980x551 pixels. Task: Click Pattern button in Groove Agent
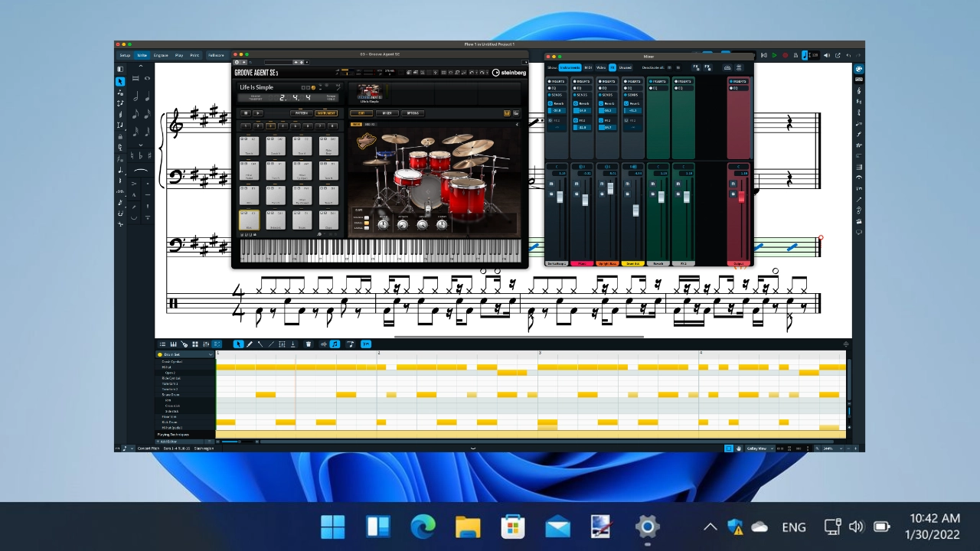pyautogui.click(x=302, y=113)
